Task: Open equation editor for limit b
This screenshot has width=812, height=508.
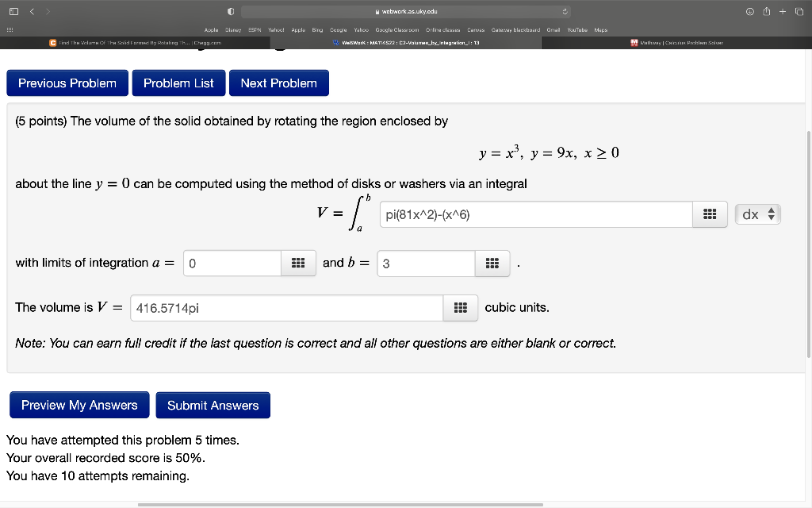Action: click(x=492, y=263)
